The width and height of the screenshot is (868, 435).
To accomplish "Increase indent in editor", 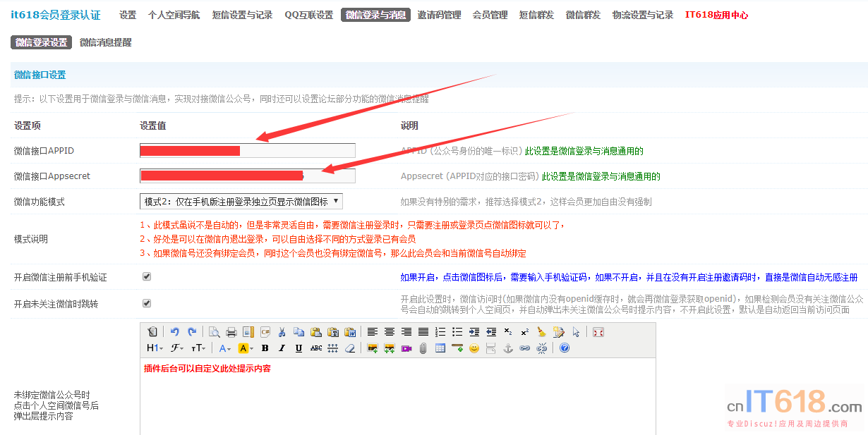I will point(474,332).
